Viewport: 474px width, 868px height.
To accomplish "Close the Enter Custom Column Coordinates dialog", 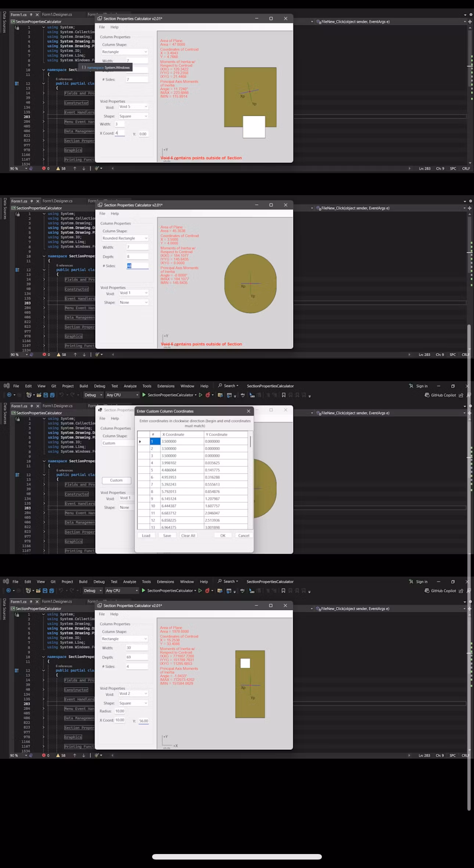I will click(x=248, y=411).
